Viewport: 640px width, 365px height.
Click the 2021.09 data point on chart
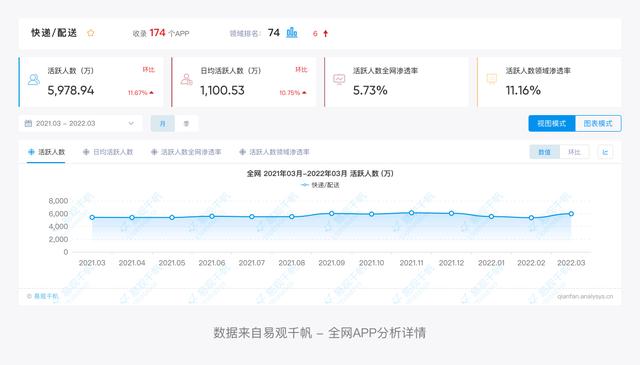pyautogui.click(x=331, y=214)
